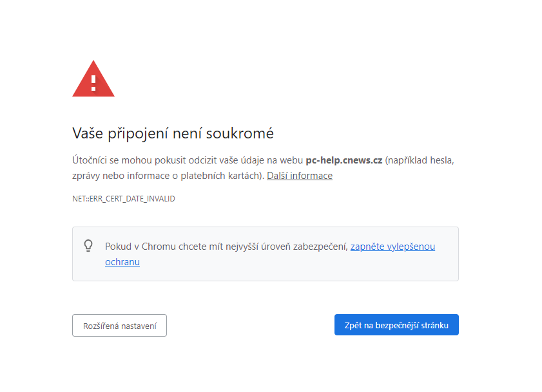Click the red warning triangle icon

[x=93, y=79]
